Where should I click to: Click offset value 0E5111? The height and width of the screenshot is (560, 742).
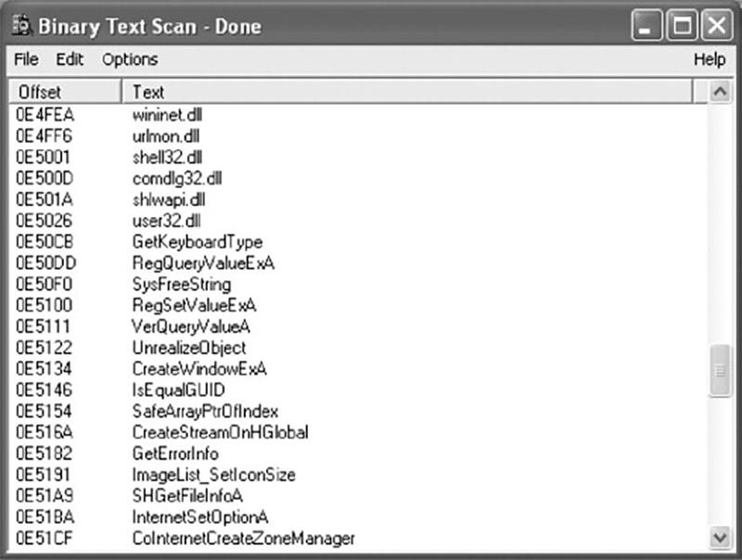pos(43,327)
